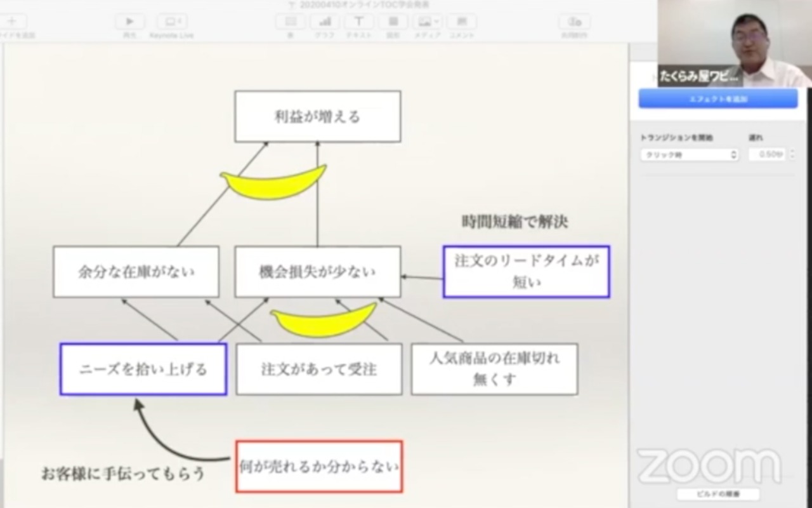The image size is (812, 508).
Task: Click the comment (コメント) toolbar icon
Action: click(x=462, y=22)
